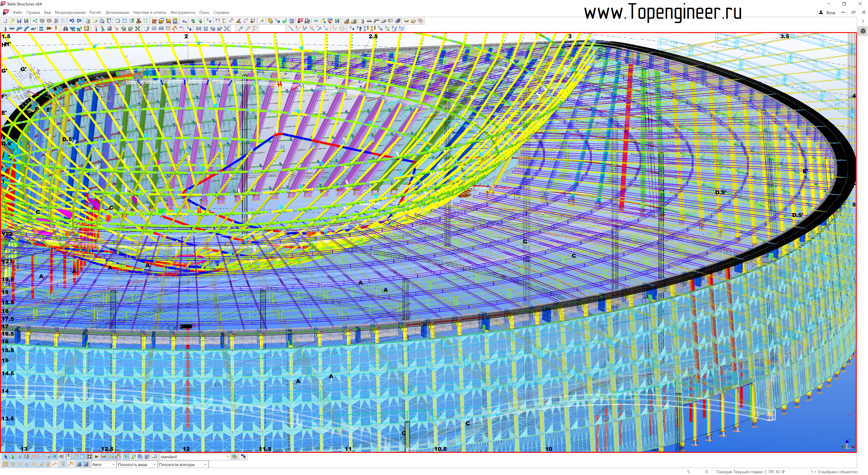Click the Undo arrow icon
This screenshot has height=475, width=868.
72,21
